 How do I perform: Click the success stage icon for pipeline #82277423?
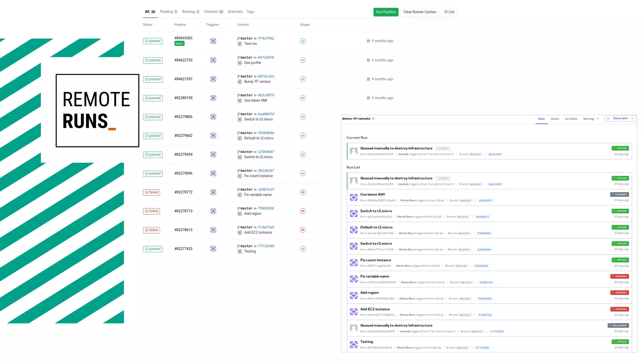pyautogui.click(x=303, y=249)
